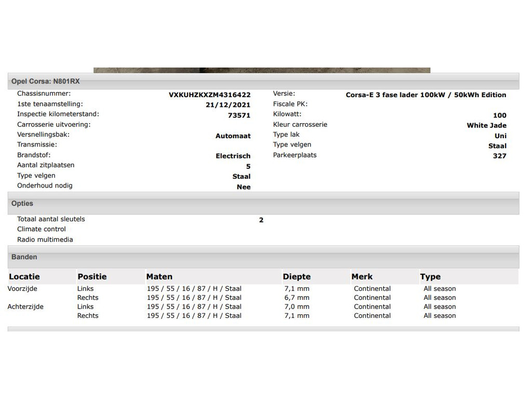Select the Kilowatt value 100

(x=500, y=115)
